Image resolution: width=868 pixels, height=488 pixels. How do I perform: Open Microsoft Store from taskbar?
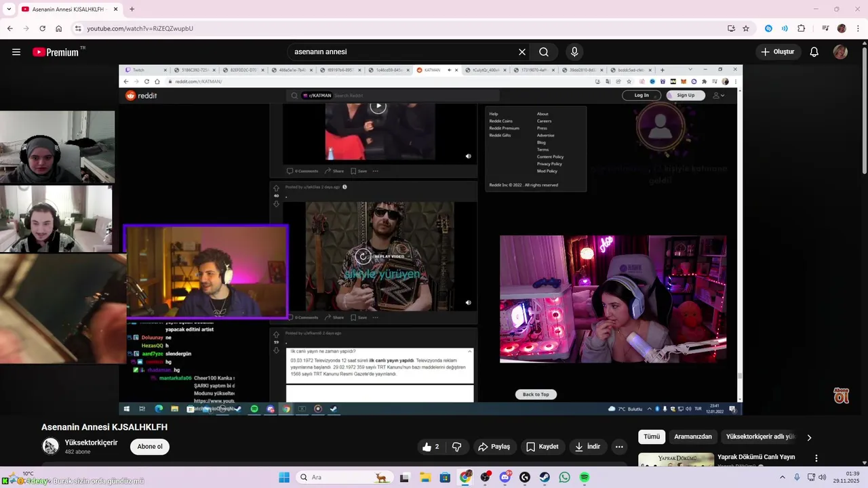click(x=446, y=477)
